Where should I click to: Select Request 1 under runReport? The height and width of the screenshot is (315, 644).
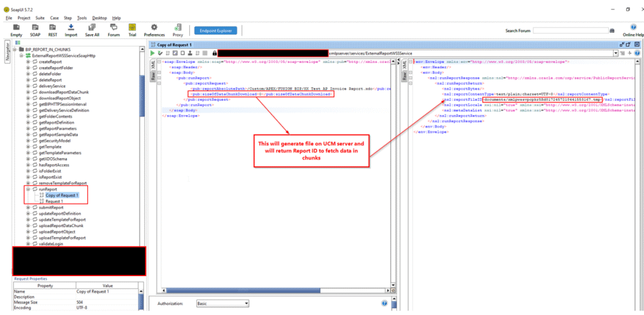54,202
